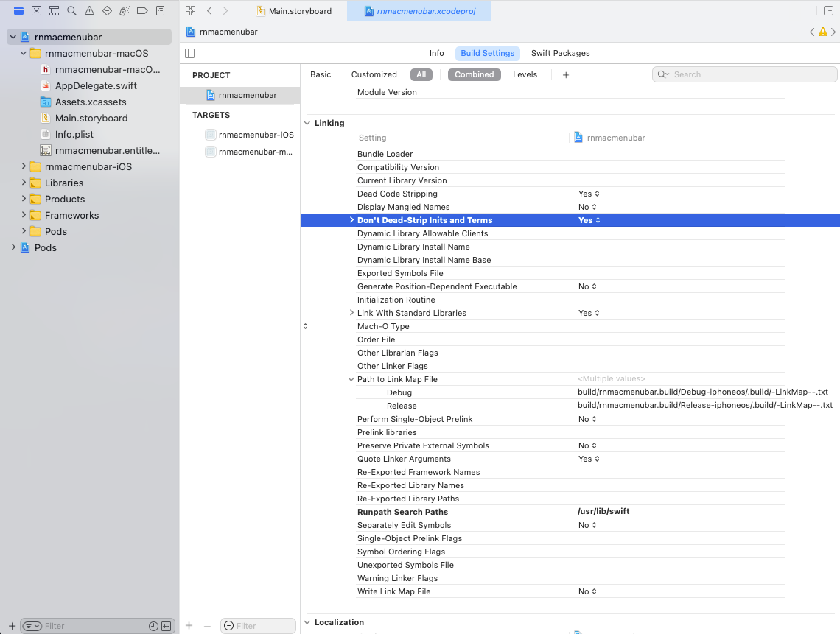Screen dimensions: 840x634
Task: Select the rnmacmenubar.xcodeproj tab
Action: click(419, 11)
